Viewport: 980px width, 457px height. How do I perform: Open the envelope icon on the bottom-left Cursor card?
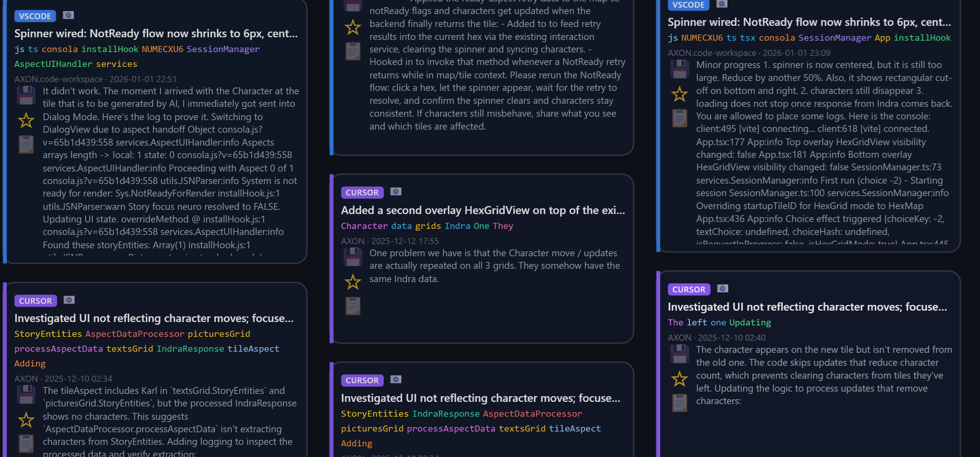click(68, 300)
